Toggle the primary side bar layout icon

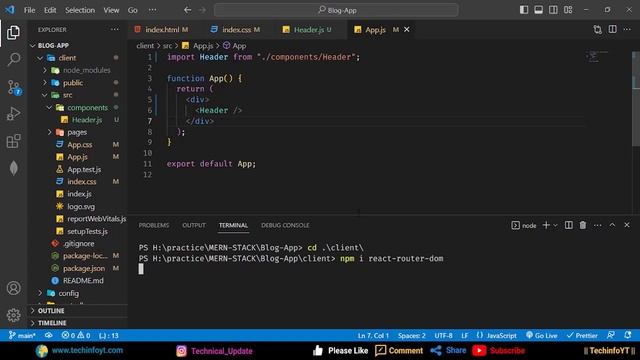(524, 10)
